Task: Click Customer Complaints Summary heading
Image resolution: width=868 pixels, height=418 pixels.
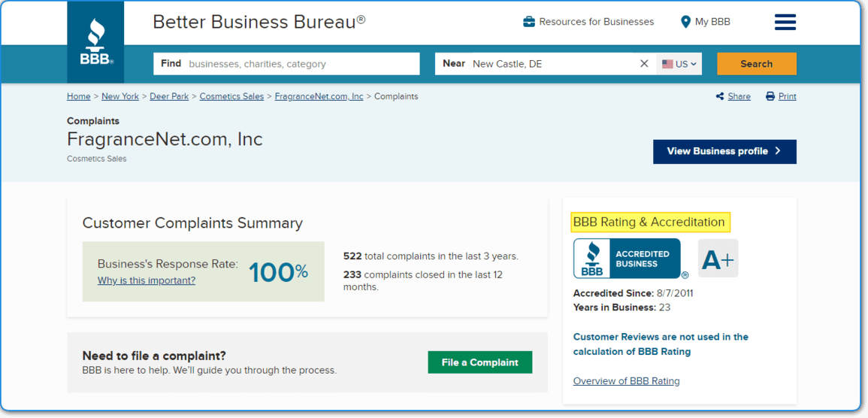Action: 192,223
